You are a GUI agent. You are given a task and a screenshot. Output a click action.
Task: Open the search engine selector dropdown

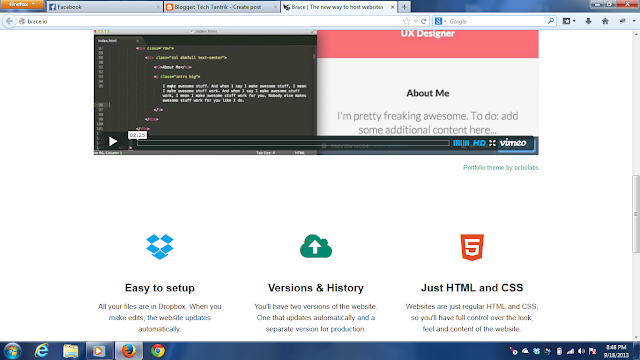click(x=440, y=21)
